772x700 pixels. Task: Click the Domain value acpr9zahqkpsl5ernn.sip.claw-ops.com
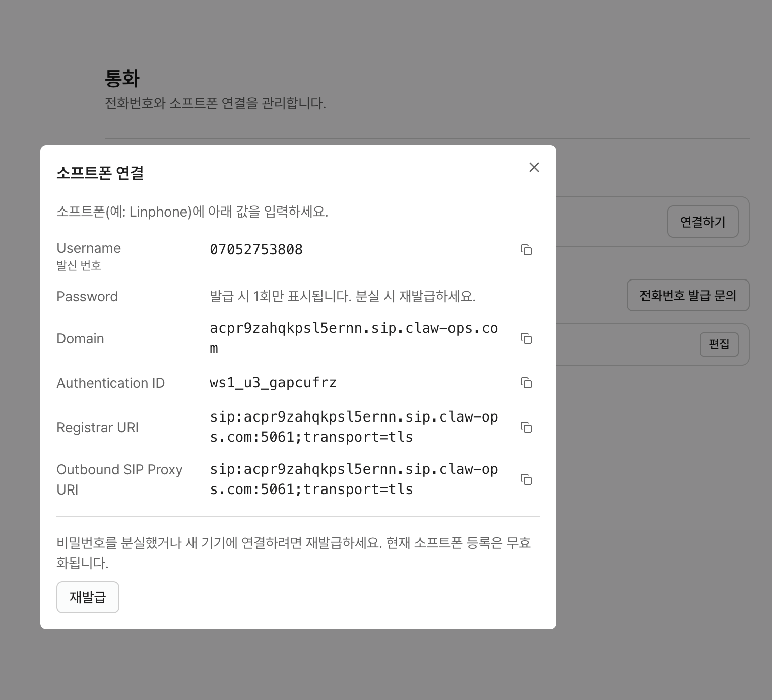354,338
